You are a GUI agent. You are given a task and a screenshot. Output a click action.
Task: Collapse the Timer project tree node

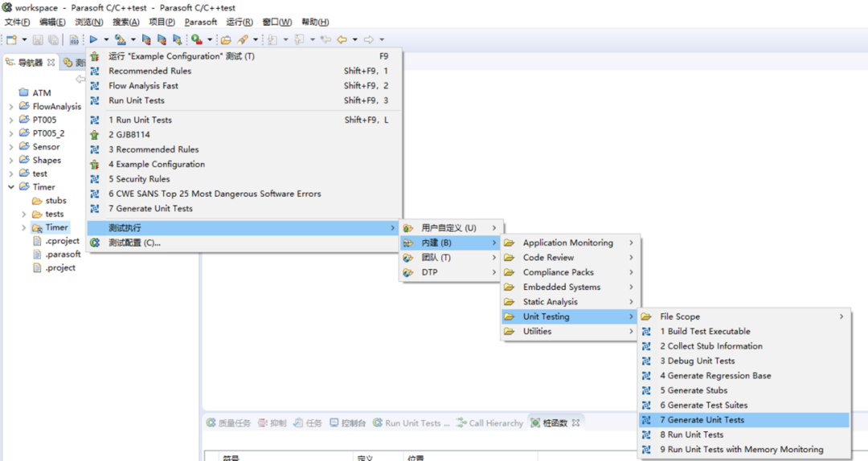pyautogui.click(x=11, y=187)
